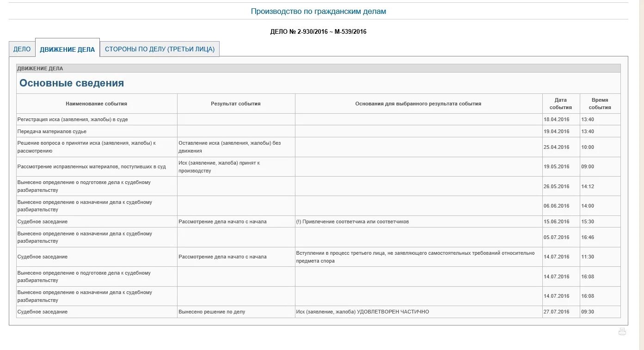Click the Результат события column header
The height and width of the screenshot is (350, 644).
click(x=236, y=104)
